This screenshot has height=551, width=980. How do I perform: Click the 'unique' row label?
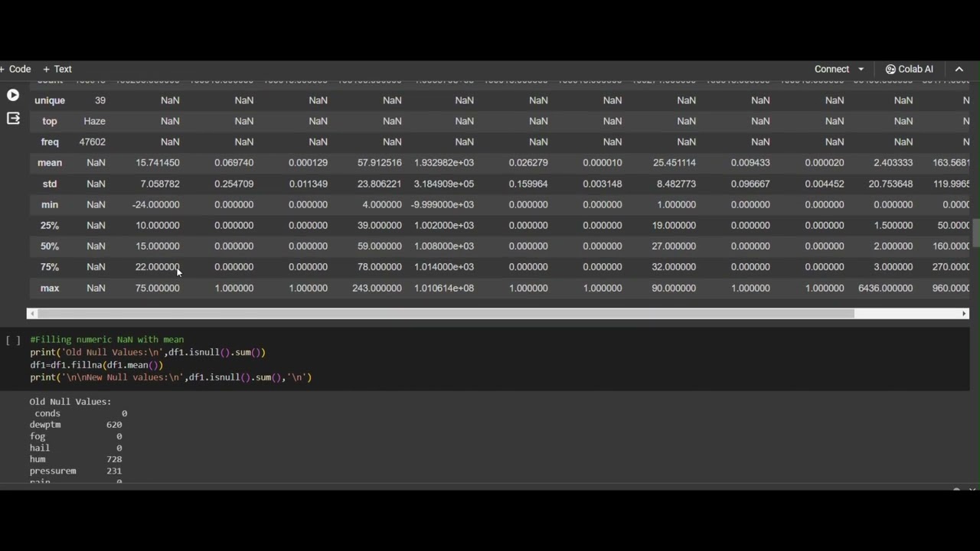[50, 100]
